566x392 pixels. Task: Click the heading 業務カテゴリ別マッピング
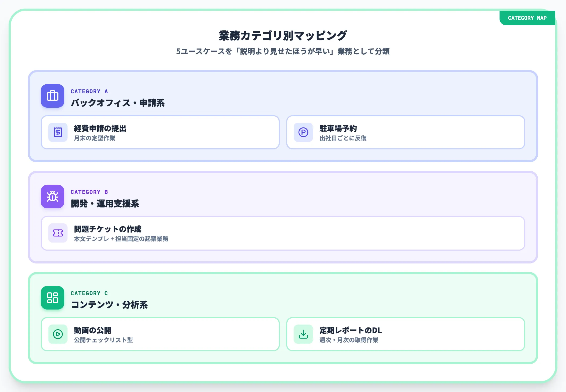coord(283,36)
